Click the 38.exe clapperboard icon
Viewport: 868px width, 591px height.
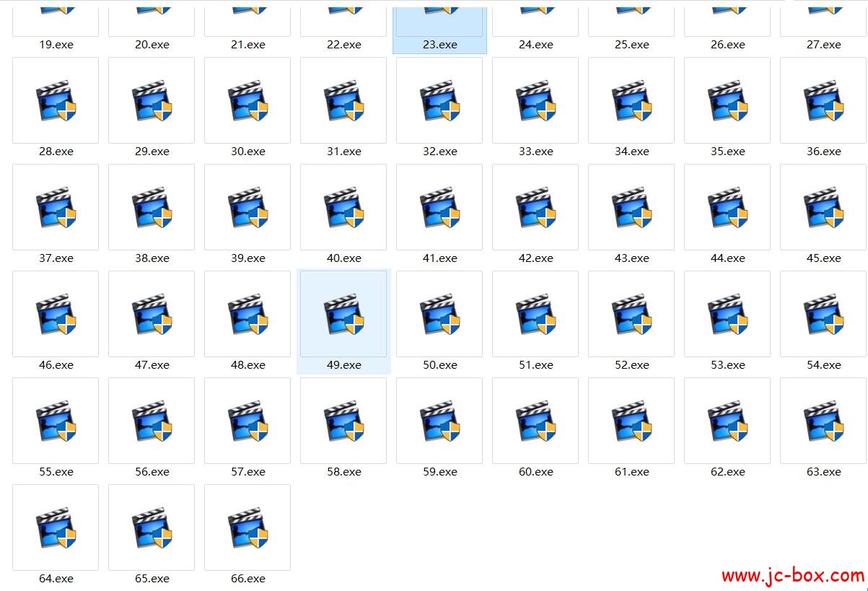pyautogui.click(x=152, y=207)
